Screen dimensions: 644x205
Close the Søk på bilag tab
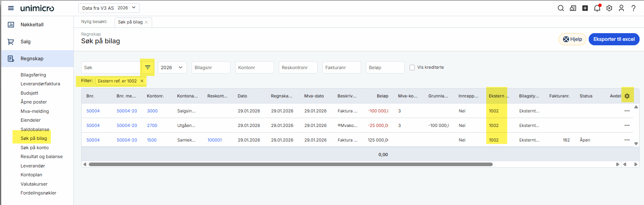point(146,22)
